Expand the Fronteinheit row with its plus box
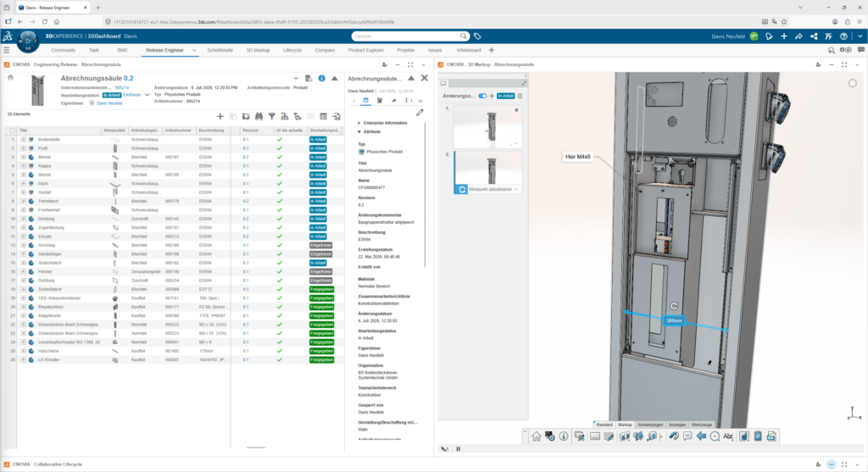The height and width of the screenshot is (472, 868). coord(23,210)
